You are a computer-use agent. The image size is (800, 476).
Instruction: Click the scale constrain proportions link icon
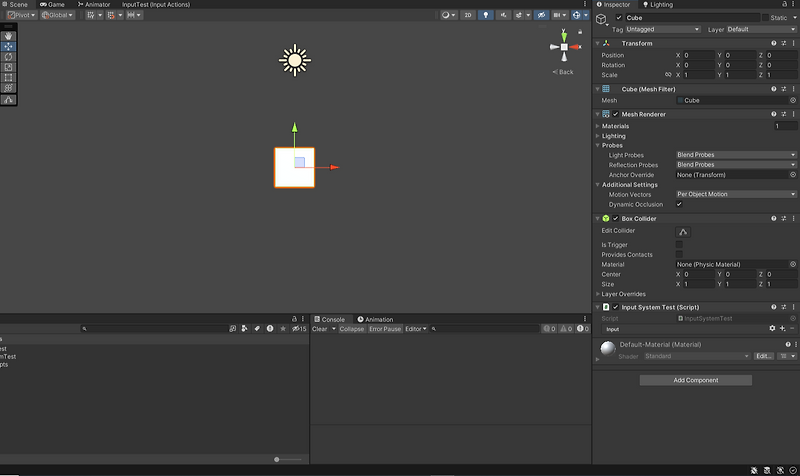tap(668, 75)
